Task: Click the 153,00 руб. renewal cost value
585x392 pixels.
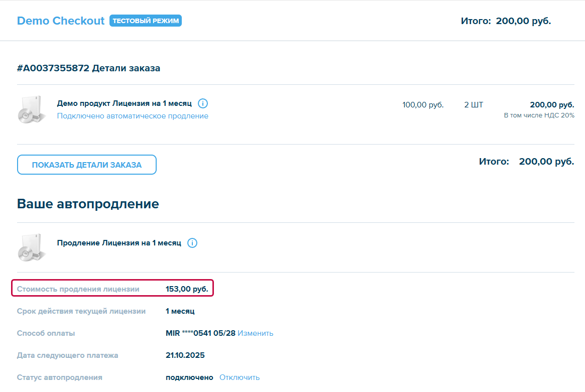Action: point(187,289)
